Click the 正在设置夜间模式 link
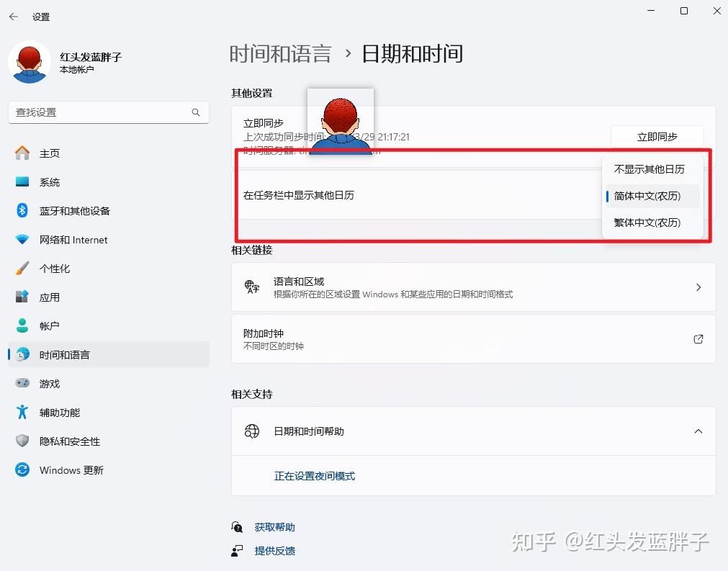 pyautogui.click(x=315, y=475)
